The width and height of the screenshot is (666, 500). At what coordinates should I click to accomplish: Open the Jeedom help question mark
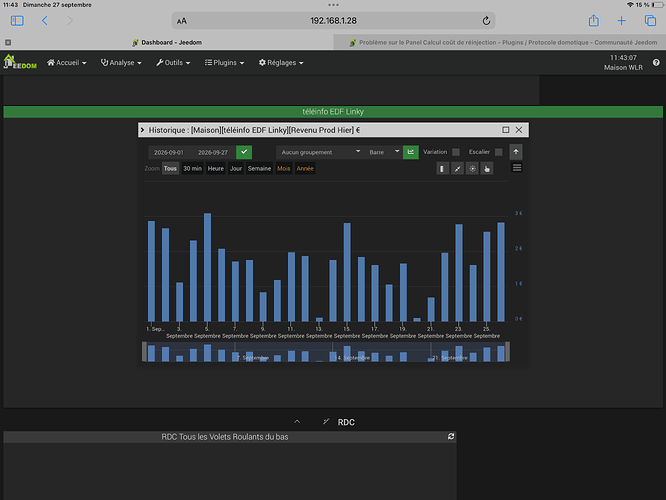(656, 62)
